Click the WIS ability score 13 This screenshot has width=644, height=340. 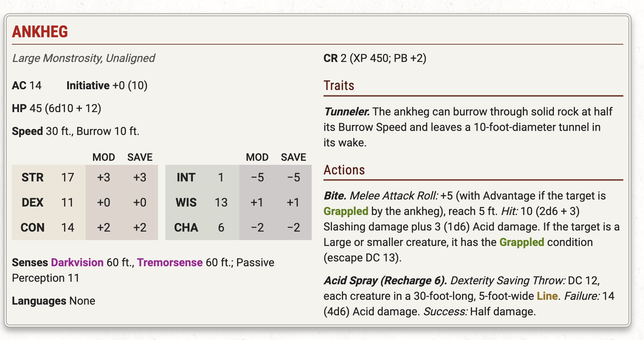click(x=221, y=202)
